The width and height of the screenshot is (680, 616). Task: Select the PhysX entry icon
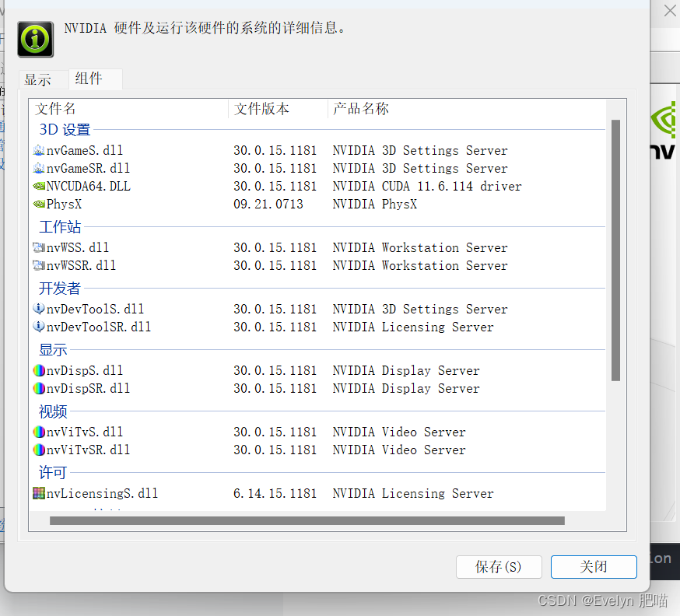38,204
